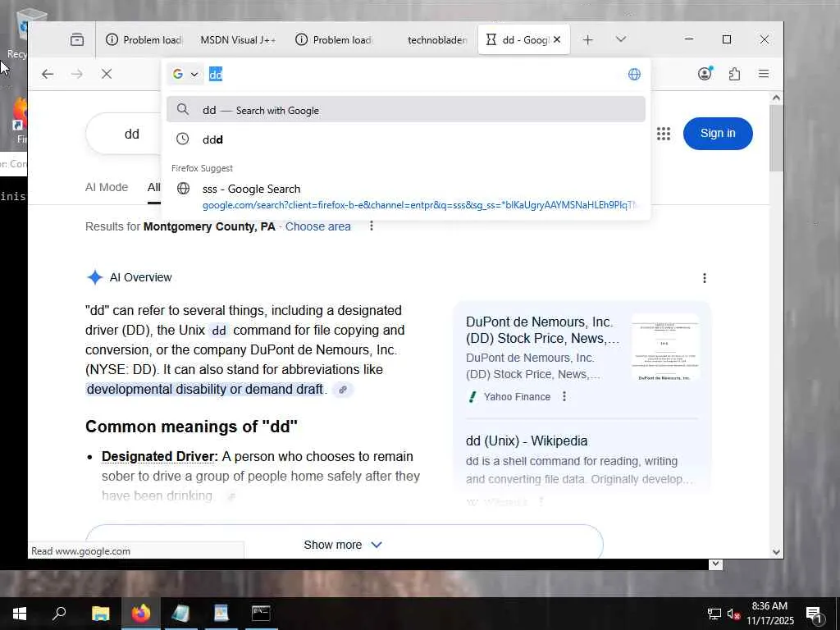Click the link icon after demand draft
840x630 pixels.
pyautogui.click(x=343, y=390)
